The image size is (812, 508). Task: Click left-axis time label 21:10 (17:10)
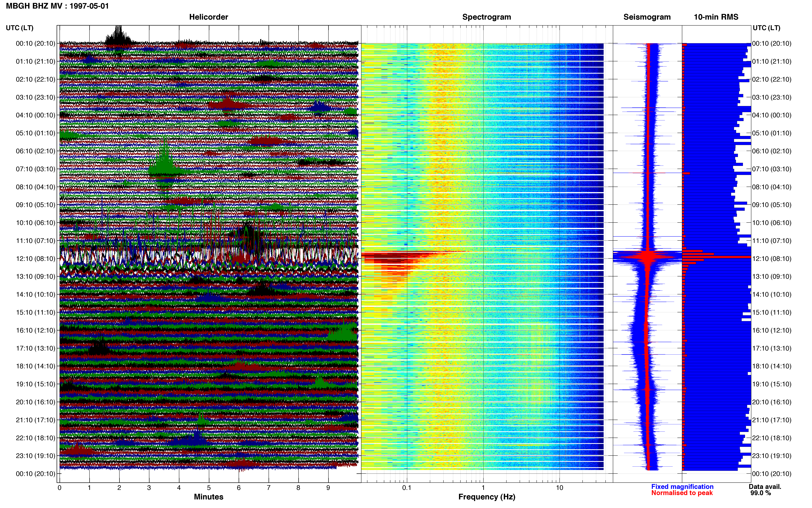(x=36, y=420)
